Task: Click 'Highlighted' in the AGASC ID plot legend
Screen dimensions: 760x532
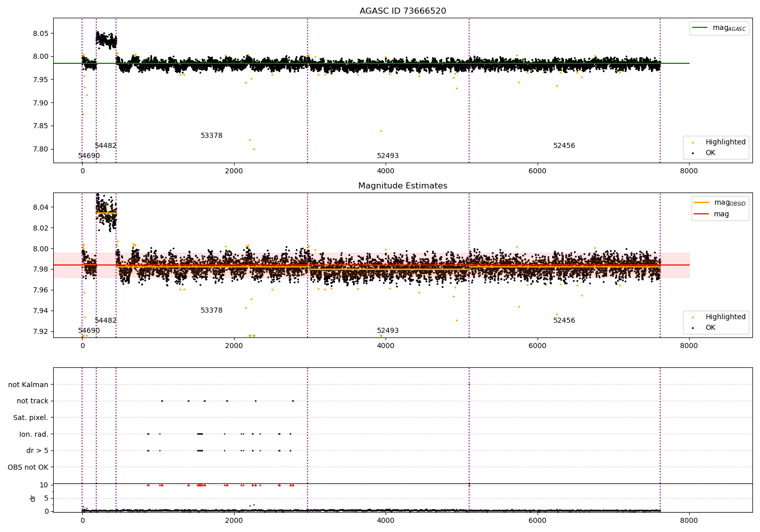Action: coord(726,142)
